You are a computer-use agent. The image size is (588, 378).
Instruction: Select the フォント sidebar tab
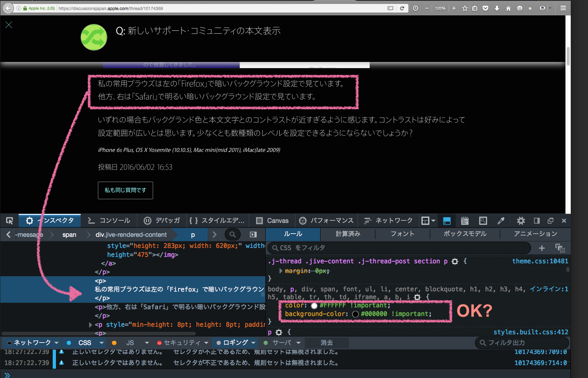click(x=402, y=234)
